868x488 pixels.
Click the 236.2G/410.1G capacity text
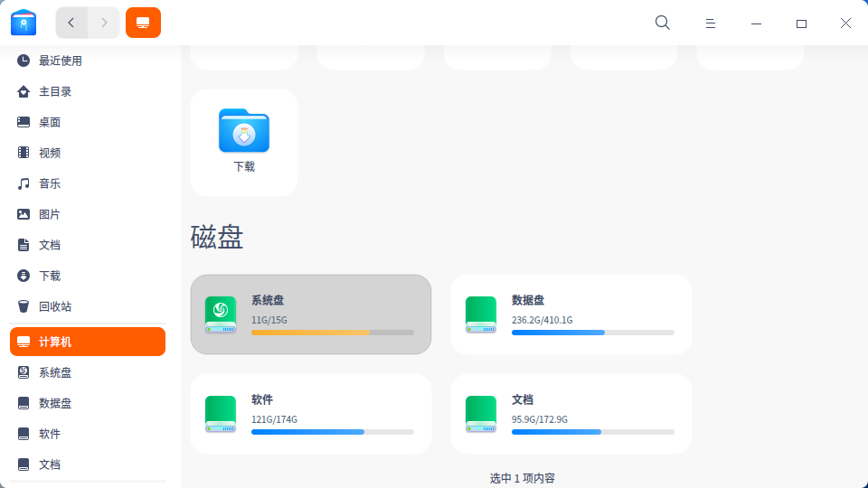pos(542,320)
